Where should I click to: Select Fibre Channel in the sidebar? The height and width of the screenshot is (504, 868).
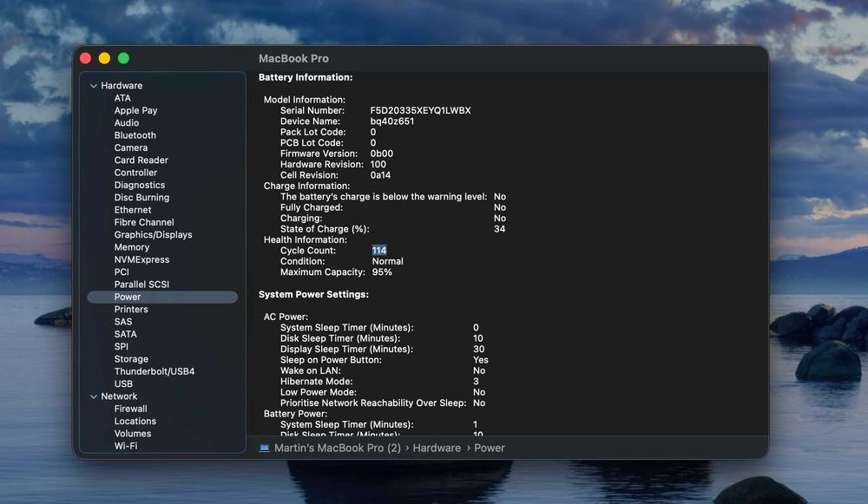tap(144, 222)
